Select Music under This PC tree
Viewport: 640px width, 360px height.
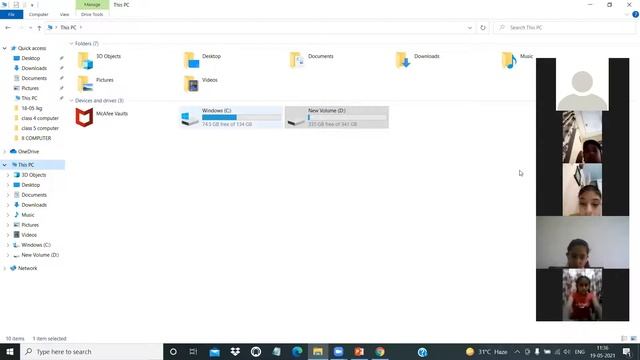(x=28, y=215)
